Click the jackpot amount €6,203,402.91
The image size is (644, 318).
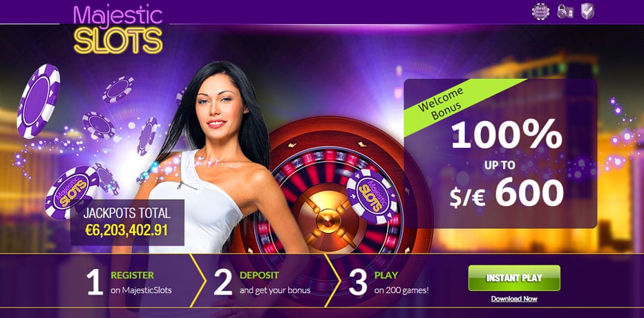127,230
